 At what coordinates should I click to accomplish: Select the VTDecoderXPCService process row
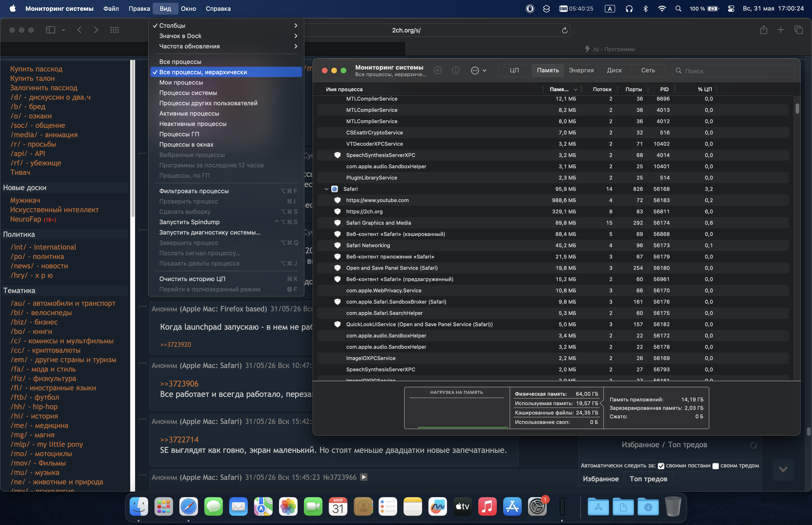coord(553,144)
